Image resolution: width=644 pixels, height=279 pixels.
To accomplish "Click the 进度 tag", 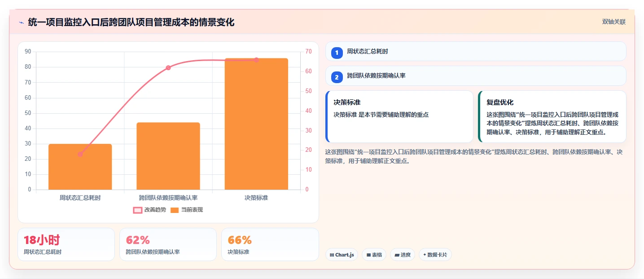I will click(403, 255).
